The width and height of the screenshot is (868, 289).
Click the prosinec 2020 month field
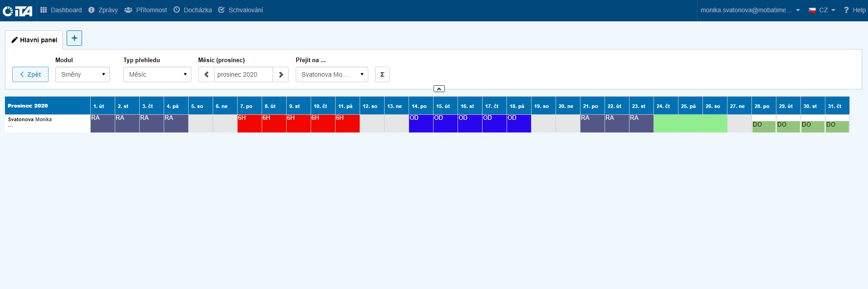click(243, 74)
